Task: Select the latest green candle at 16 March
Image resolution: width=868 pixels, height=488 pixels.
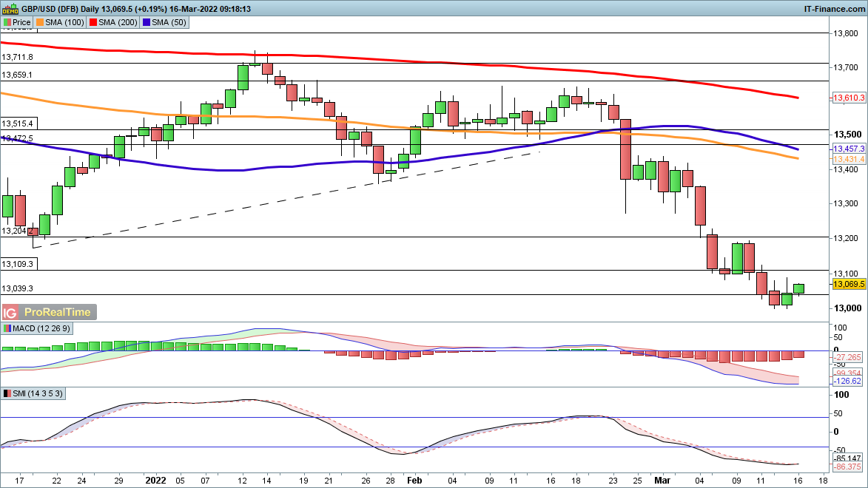Action: click(x=798, y=288)
